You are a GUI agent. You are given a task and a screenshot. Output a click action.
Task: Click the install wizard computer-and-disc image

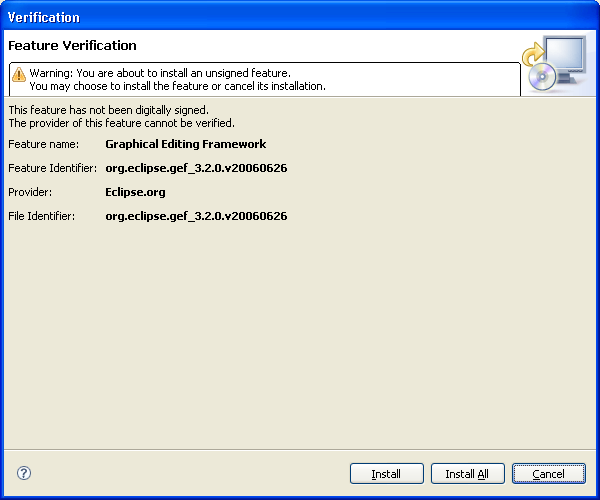554,63
